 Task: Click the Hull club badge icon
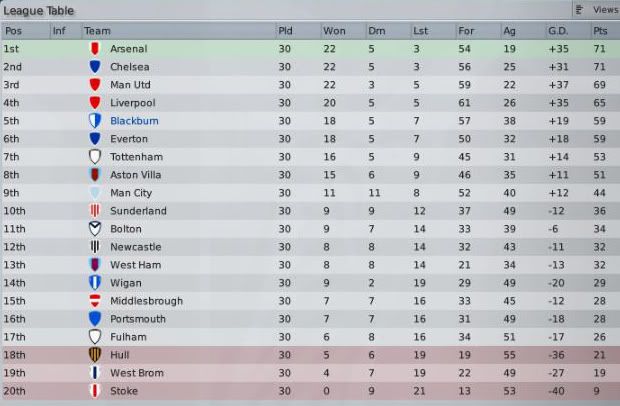pos(94,355)
